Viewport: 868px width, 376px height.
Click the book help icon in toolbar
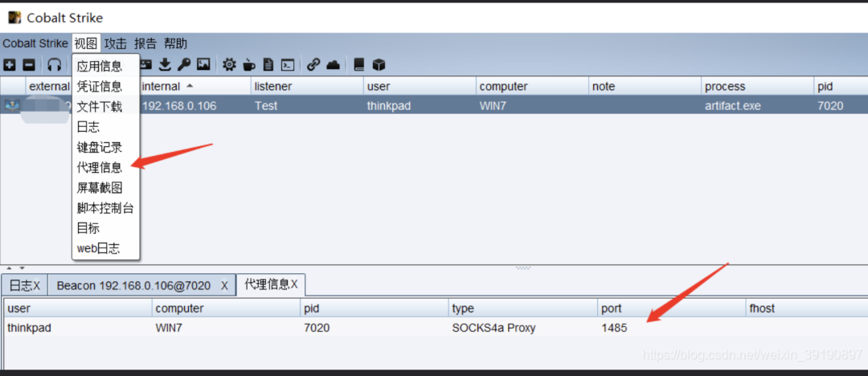click(359, 65)
